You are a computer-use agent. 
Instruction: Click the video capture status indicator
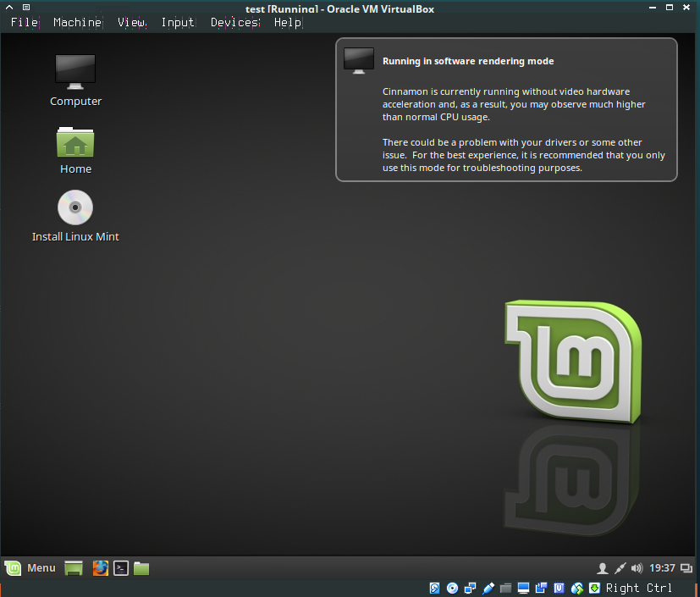click(x=541, y=588)
